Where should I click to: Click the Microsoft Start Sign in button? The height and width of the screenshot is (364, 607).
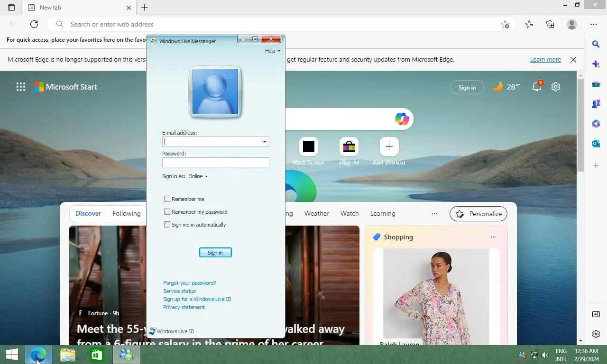point(467,87)
